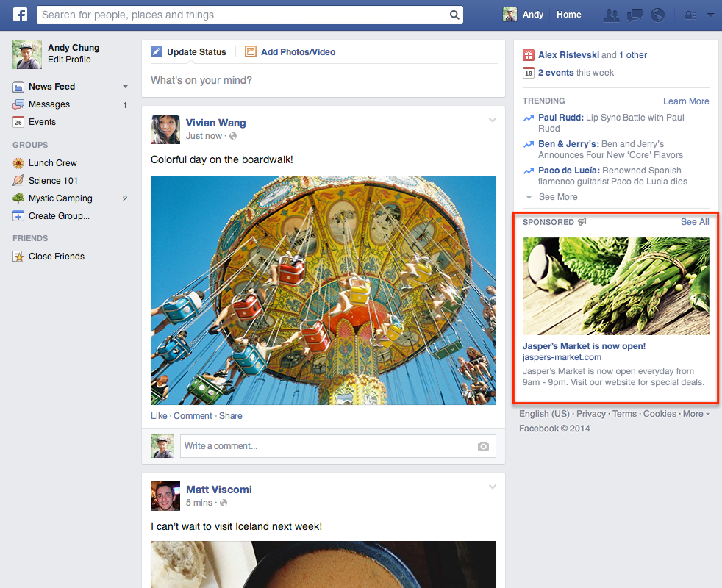Open the account menu dropdown arrow
The image size is (722, 588).
(x=710, y=15)
